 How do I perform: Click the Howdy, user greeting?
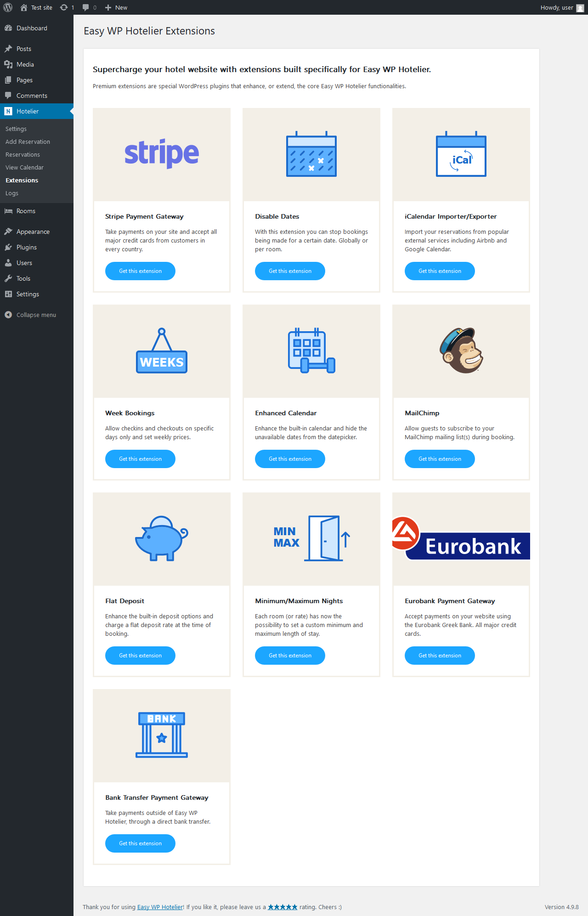(x=557, y=7)
